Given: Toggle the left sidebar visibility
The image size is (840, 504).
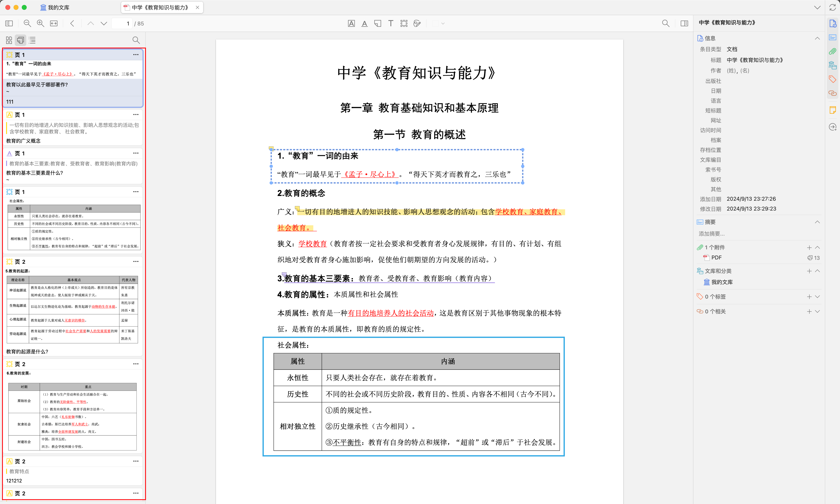Looking at the screenshot, I should pos(9,23).
